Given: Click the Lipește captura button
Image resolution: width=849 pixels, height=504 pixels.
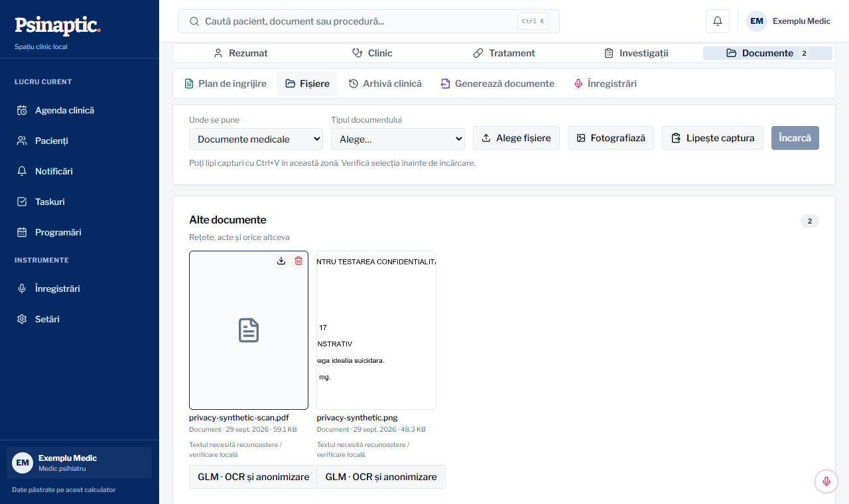Looking at the screenshot, I should coord(712,138).
